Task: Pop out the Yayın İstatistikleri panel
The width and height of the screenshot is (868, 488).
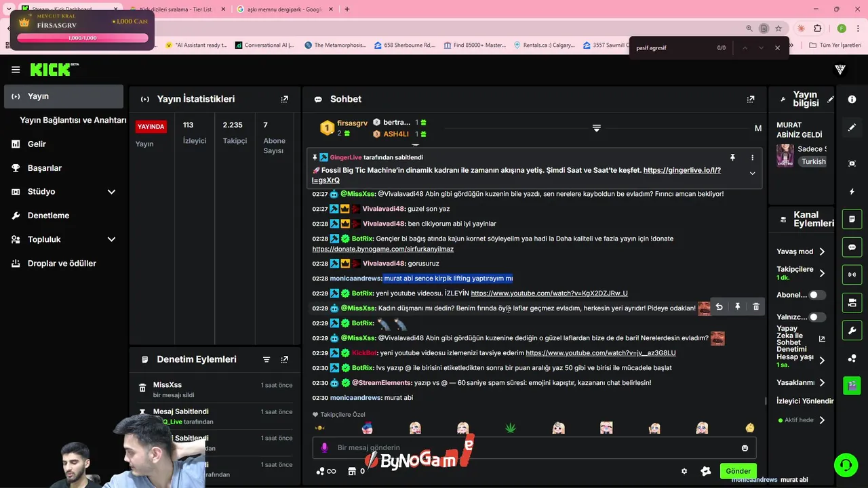Action: coord(285,99)
